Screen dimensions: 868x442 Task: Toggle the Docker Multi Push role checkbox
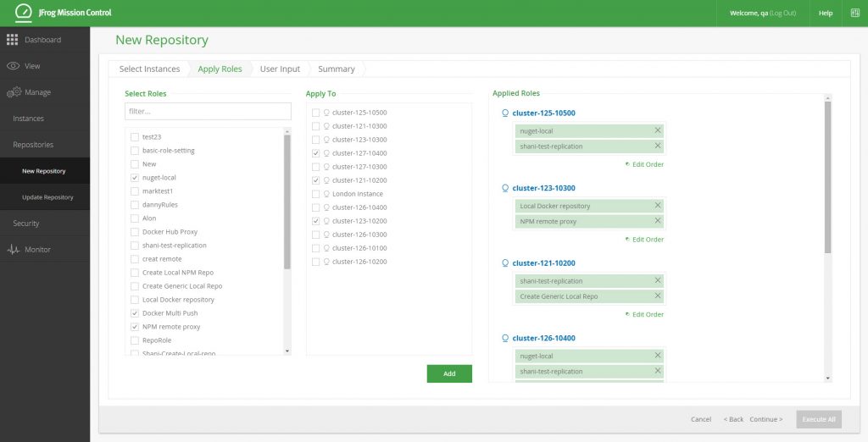point(135,313)
